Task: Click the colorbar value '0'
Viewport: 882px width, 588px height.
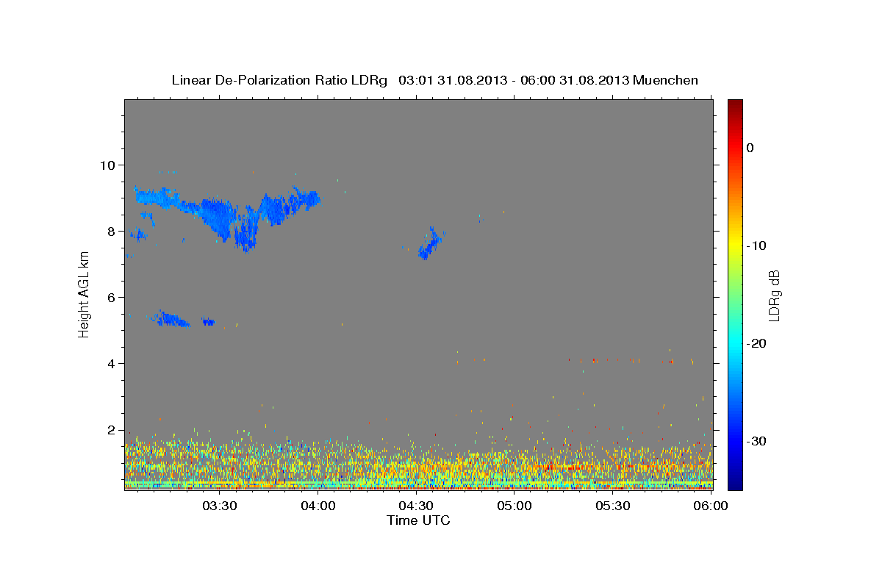Action: tap(750, 148)
